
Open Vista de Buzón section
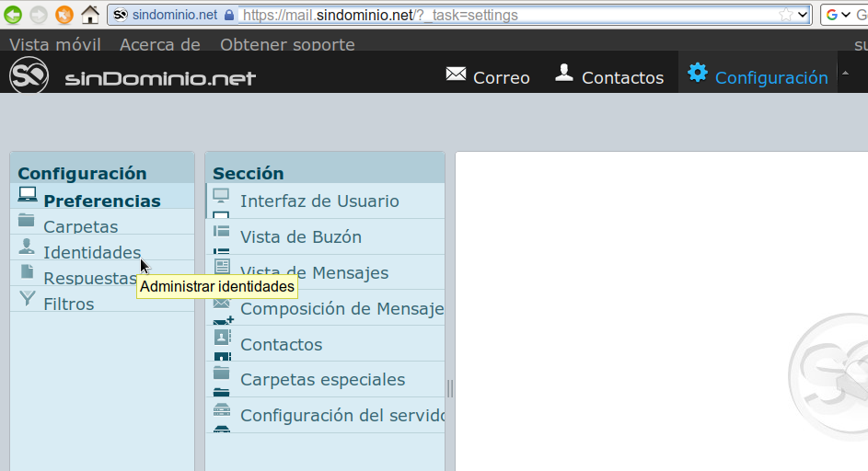[300, 237]
